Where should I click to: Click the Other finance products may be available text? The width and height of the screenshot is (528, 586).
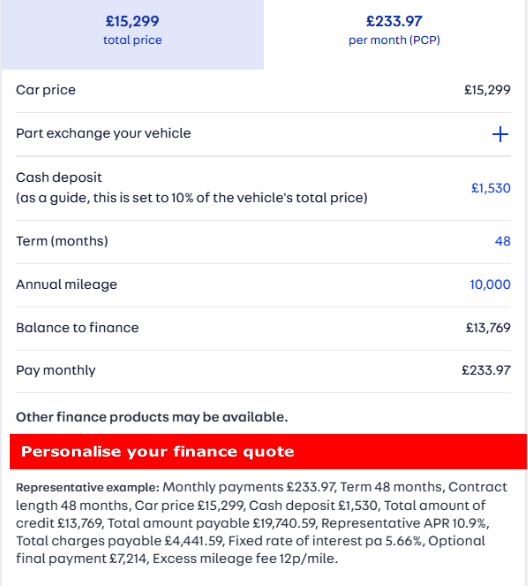coord(152,417)
